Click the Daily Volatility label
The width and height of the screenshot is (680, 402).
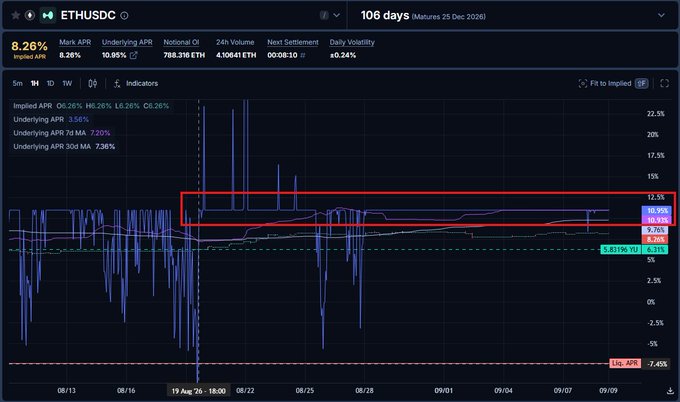pyautogui.click(x=352, y=42)
